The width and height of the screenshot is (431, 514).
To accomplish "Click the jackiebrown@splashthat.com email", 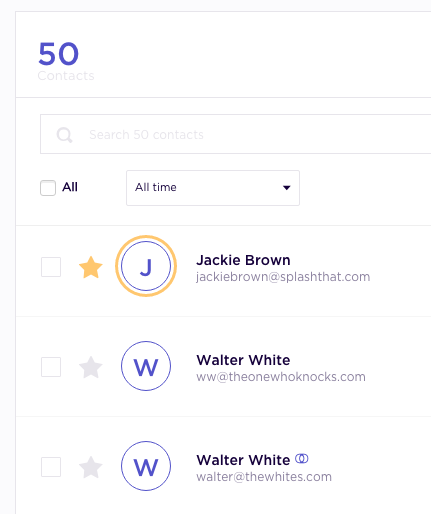I will click(x=283, y=277).
